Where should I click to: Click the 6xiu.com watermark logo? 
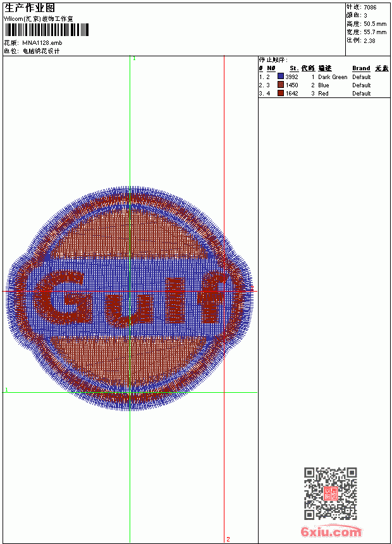(x=331, y=531)
